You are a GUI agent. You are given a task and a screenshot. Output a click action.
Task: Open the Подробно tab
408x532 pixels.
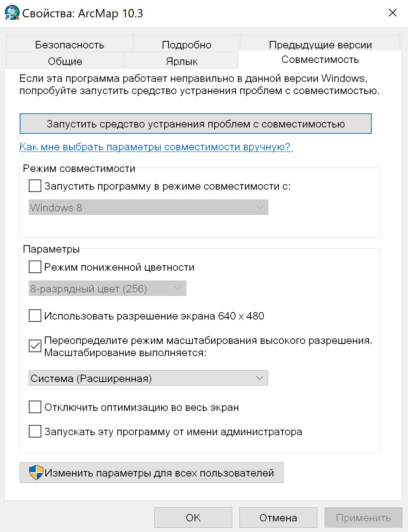(x=186, y=44)
